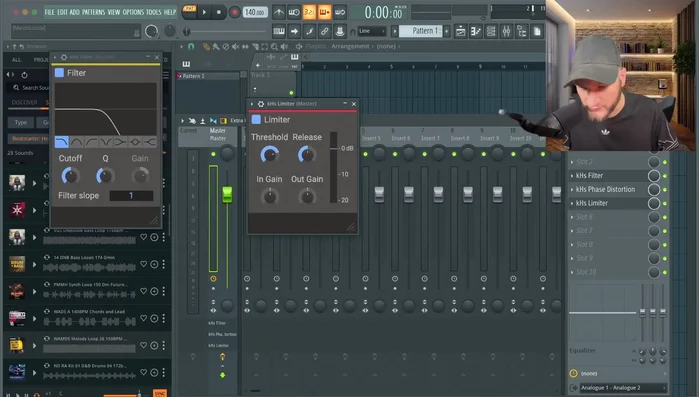The width and height of the screenshot is (699, 397).
Task: Click the In Gain knob in Limiter
Action: 270,196
